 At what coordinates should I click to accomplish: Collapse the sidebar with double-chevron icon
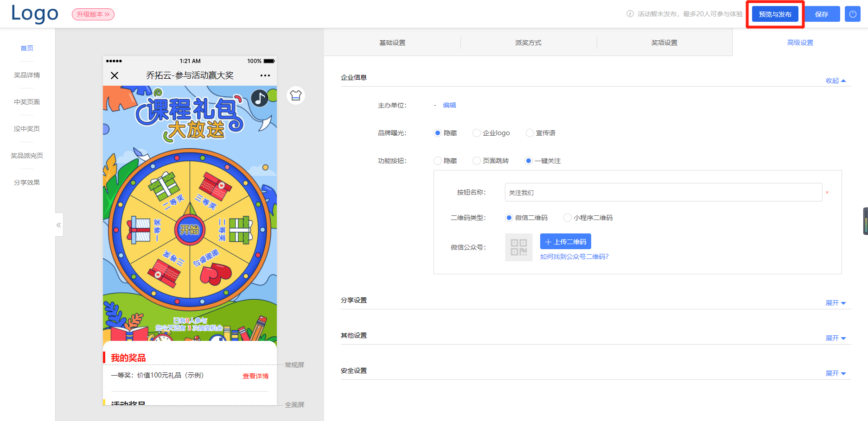pyautogui.click(x=59, y=225)
